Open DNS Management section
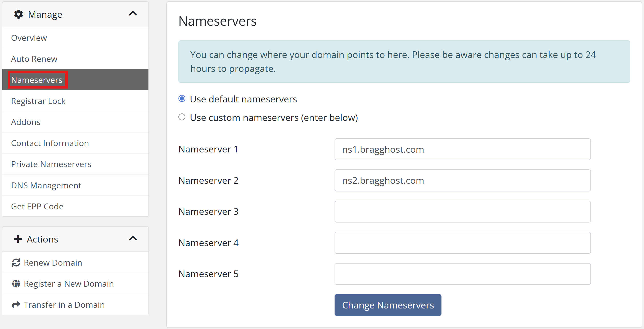 point(46,185)
